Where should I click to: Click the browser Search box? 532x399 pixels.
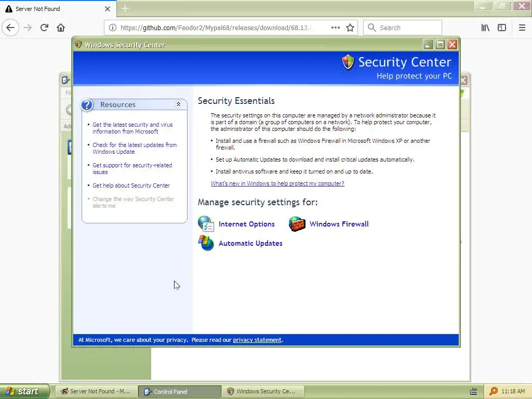click(x=403, y=28)
